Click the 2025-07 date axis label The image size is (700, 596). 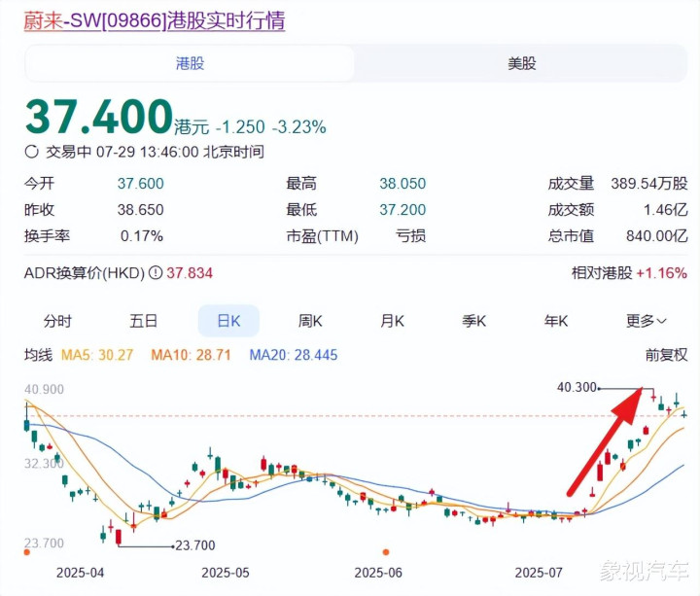pyautogui.click(x=539, y=573)
